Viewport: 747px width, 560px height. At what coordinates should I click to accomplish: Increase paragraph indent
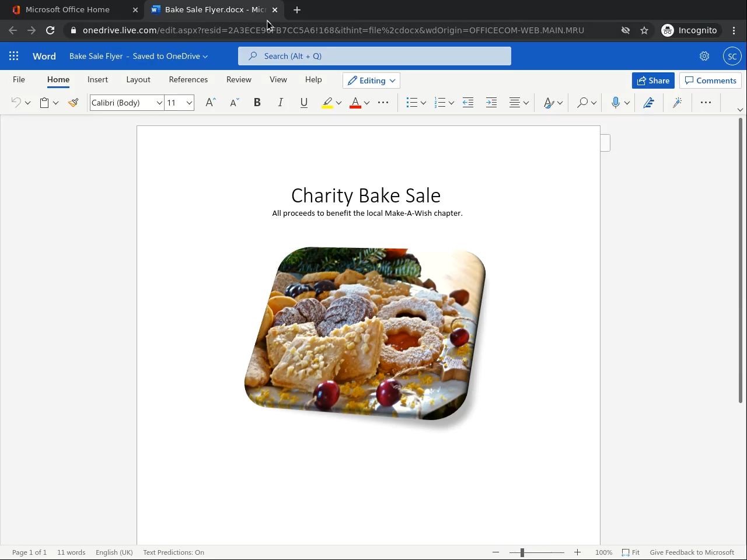pyautogui.click(x=491, y=103)
